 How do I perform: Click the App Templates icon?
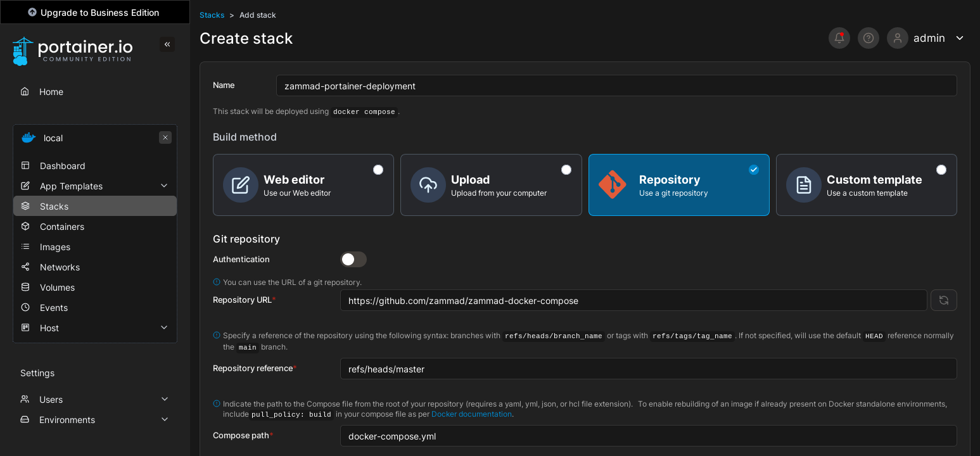coord(25,186)
